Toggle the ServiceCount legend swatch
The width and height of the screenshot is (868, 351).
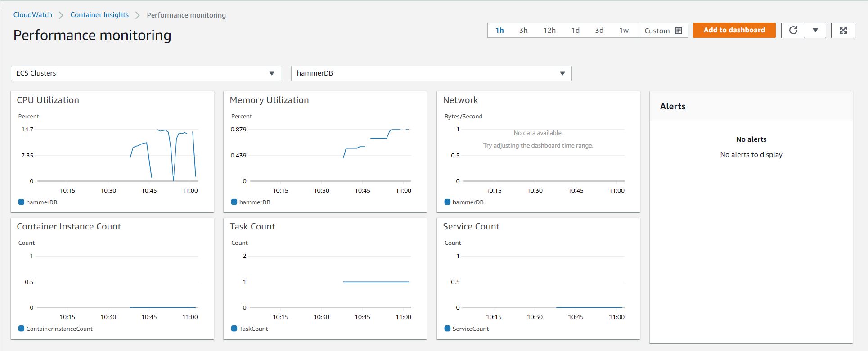[x=447, y=328]
